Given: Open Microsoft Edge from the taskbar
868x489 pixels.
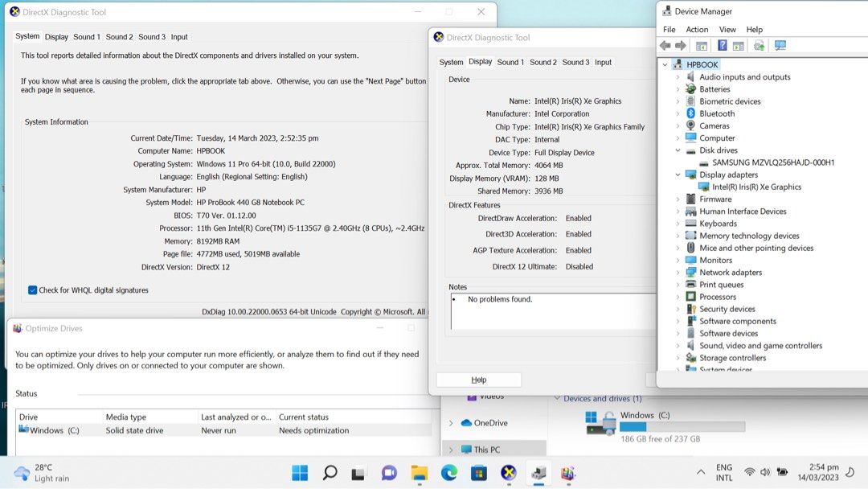Looking at the screenshot, I should pyautogui.click(x=448, y=473).
